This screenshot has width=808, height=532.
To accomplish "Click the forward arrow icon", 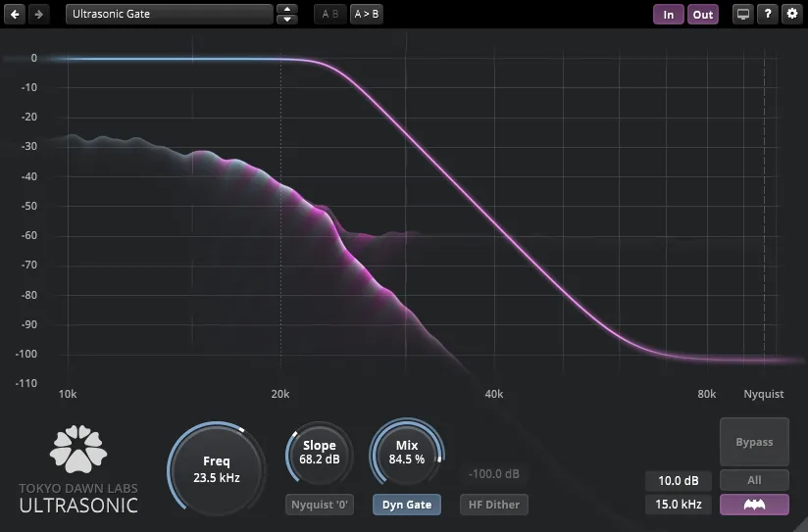I will point(39,15).
